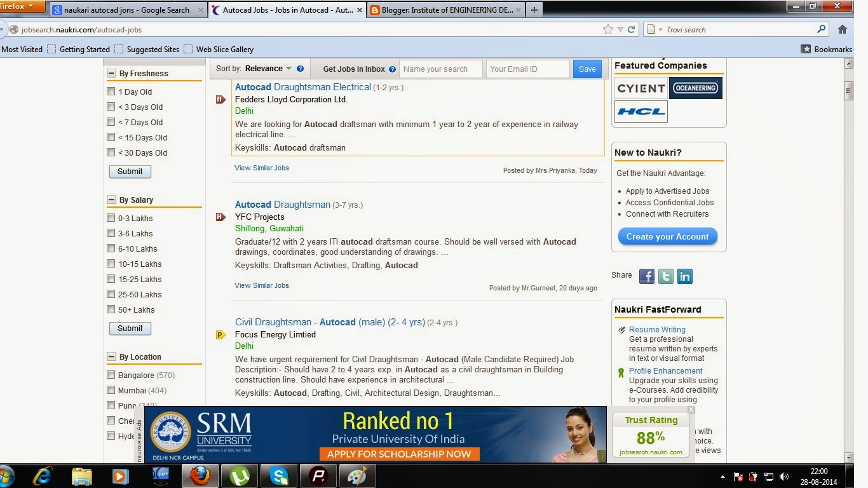The width and height of the screenshot is (868, 488).
Task: Open the Suggested Sites bookmark
Action: click(x=147, y=49)
